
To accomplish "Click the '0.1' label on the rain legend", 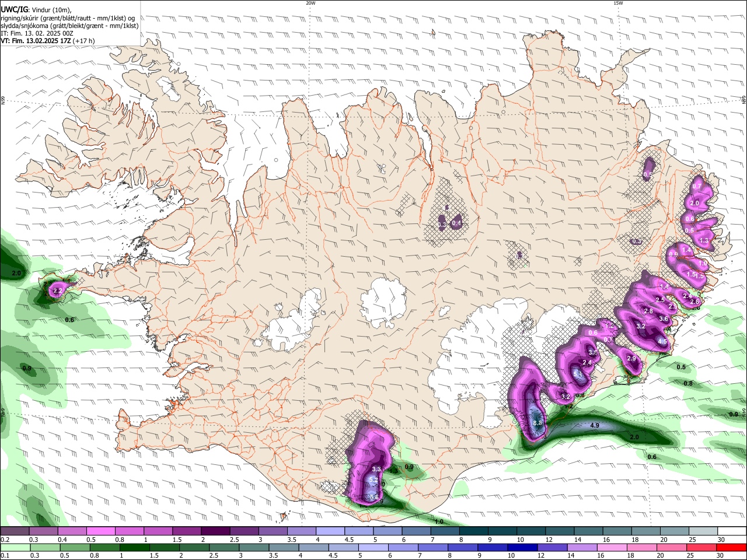I will [5, 556].
